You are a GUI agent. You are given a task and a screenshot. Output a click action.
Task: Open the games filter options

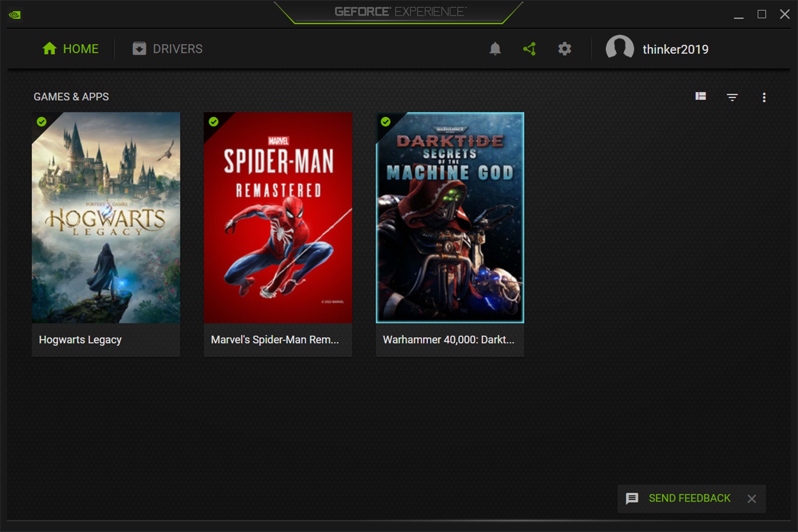pyautogui.click(x=732, y=97)
